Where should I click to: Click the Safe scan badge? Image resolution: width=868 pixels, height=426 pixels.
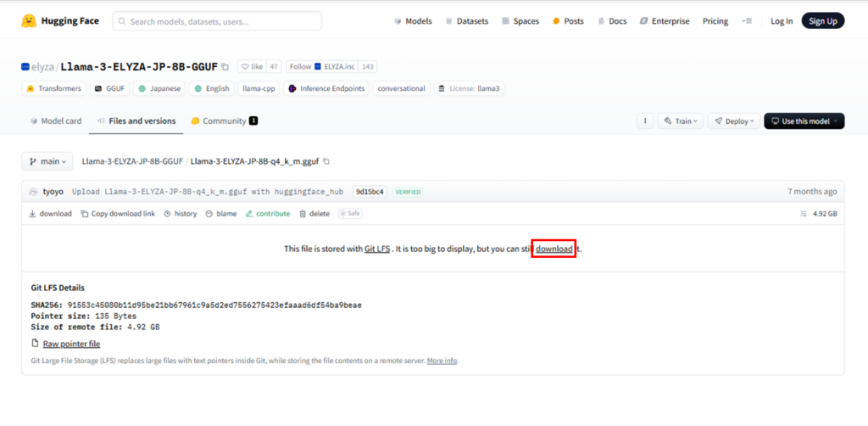(x=351, y=214)
